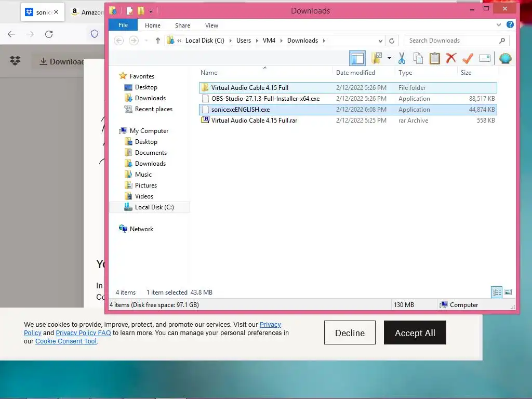Click Explorer Back navigation arrow
The height and width of the screenshot is (399, 532).
click(119, 41)
